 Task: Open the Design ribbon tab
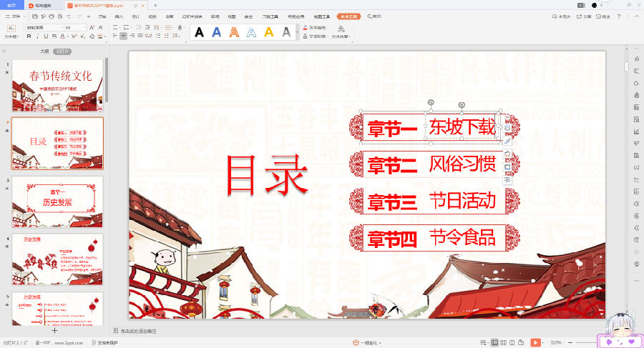point(135,17)
